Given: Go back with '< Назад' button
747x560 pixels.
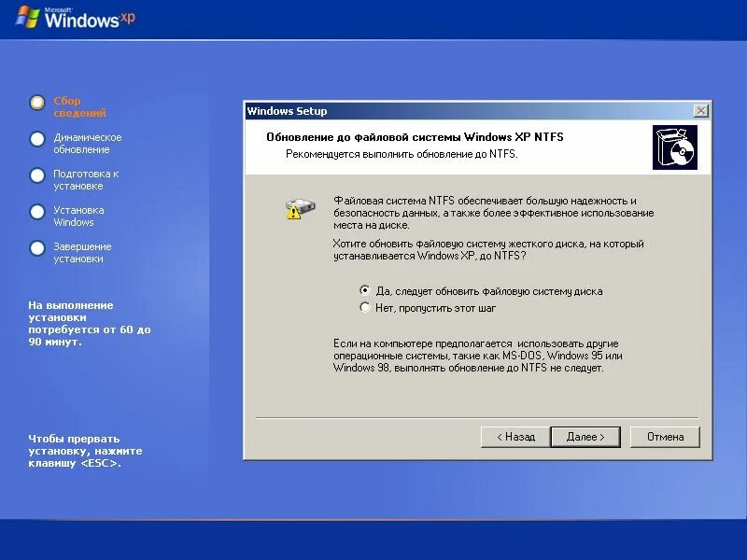Looking at the screenshot, I should point(515,437).
